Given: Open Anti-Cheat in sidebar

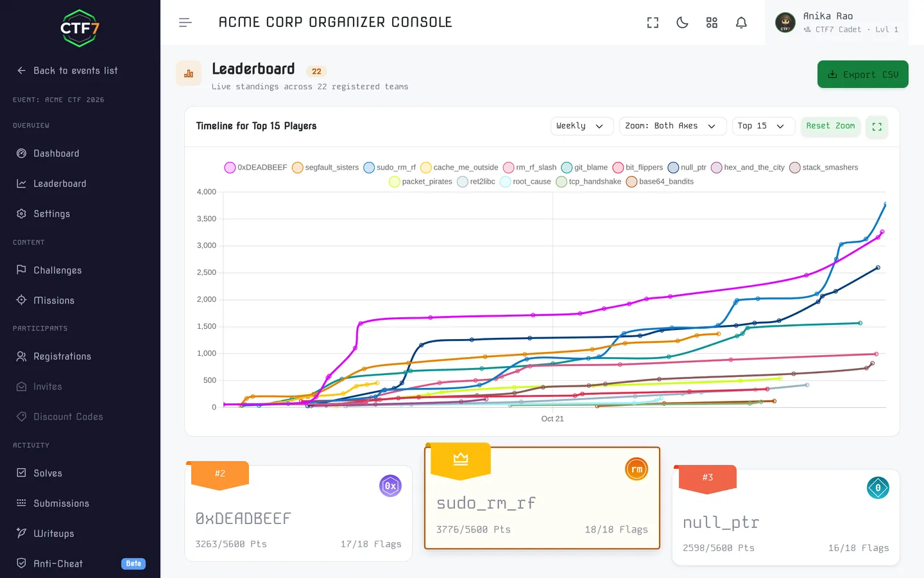Looking at the screenshot, I should [80, 564].
